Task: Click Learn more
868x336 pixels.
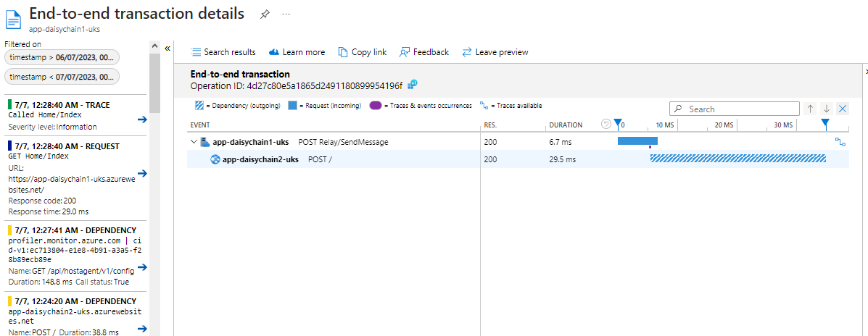Action: (297, 52)
